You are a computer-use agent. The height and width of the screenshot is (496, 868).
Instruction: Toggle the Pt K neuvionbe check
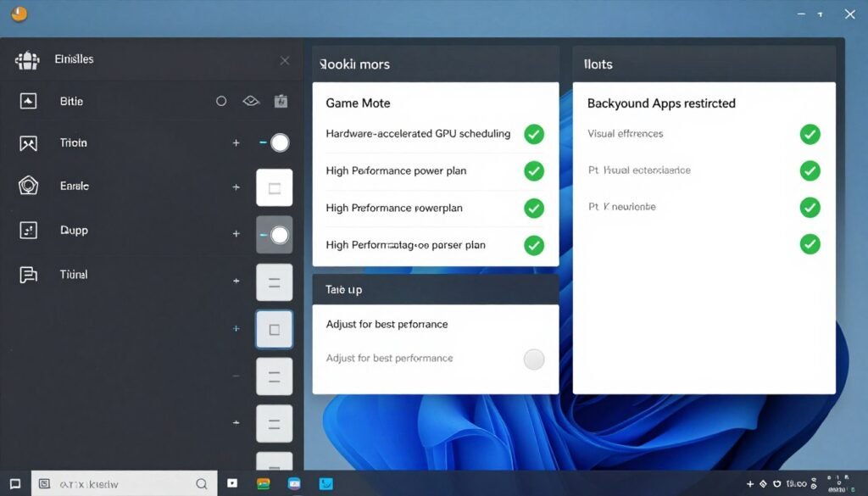(x=810, y=208)
